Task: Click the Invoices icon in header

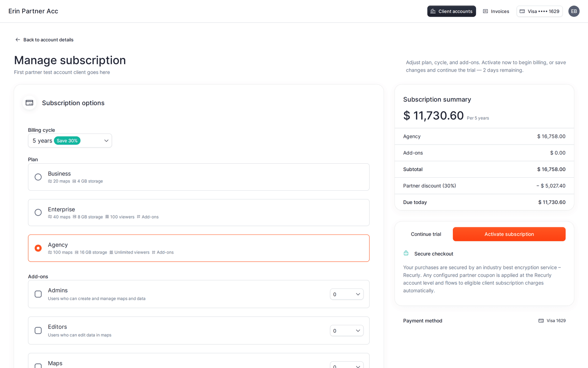Action: 485,11
